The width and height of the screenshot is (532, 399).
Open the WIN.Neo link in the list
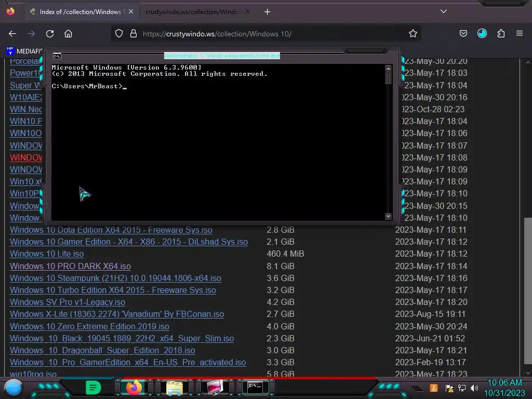pyautogui.click(x=26, y=109)
